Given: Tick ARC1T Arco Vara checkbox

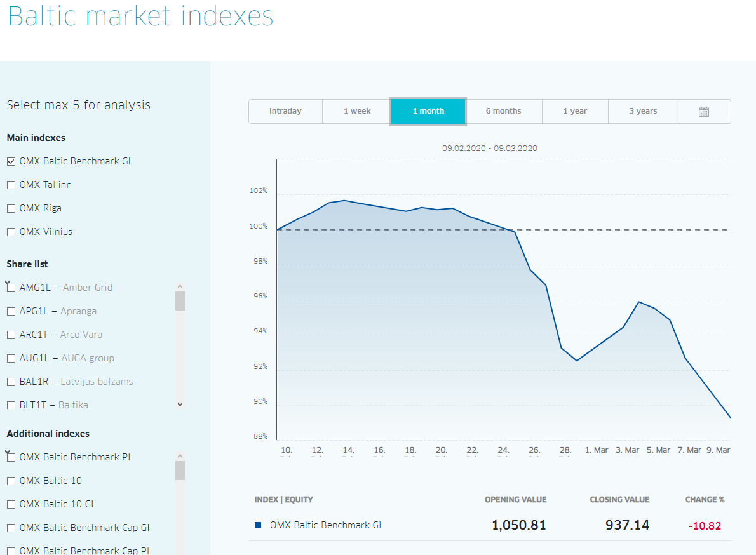Looking at the screenshot, I should 11,335.
